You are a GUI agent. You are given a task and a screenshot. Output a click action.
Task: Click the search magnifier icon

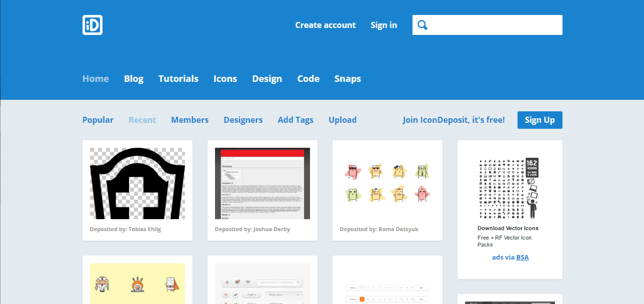click(x=422, y=25)
